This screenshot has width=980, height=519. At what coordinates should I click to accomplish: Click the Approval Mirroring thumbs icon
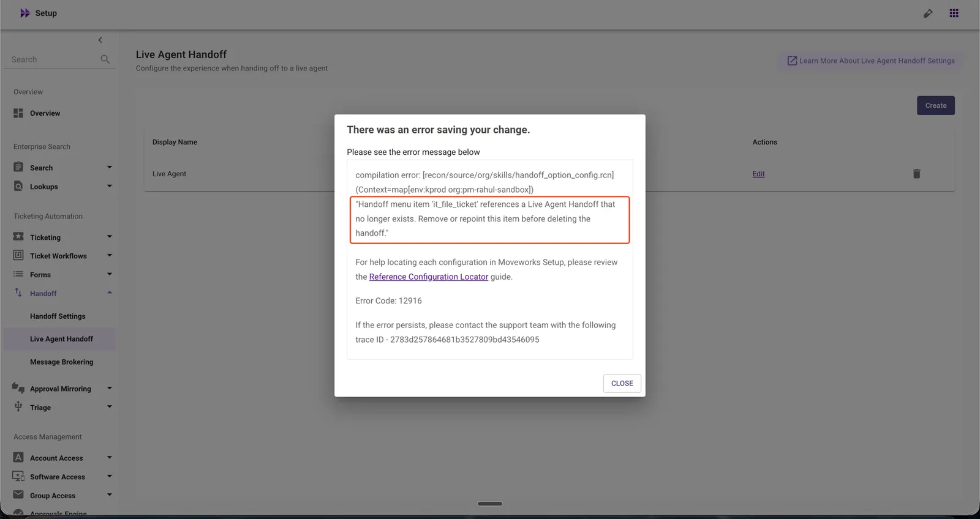18,387
